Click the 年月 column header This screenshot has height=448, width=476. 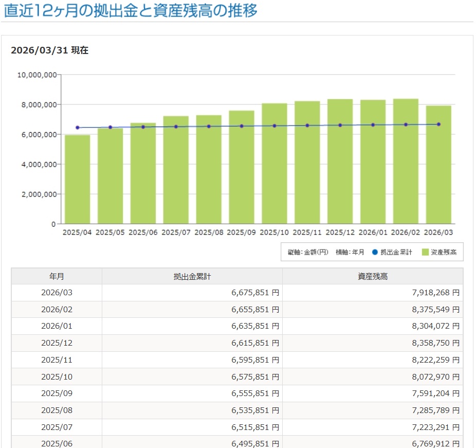coord(57,276)
